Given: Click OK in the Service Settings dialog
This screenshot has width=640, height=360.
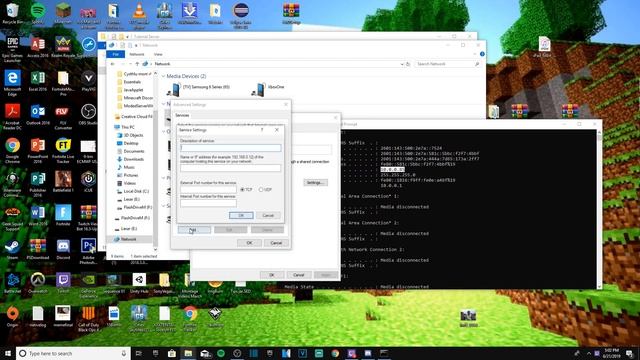Looking at the screenshot, I should click(241, 216).
